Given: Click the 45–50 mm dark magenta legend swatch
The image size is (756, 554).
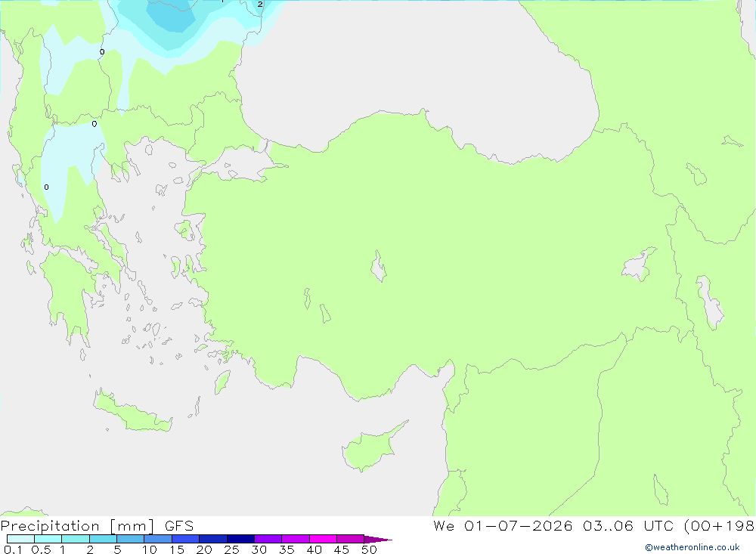Looking at the screenshot, I should click(x=350, y=539).
